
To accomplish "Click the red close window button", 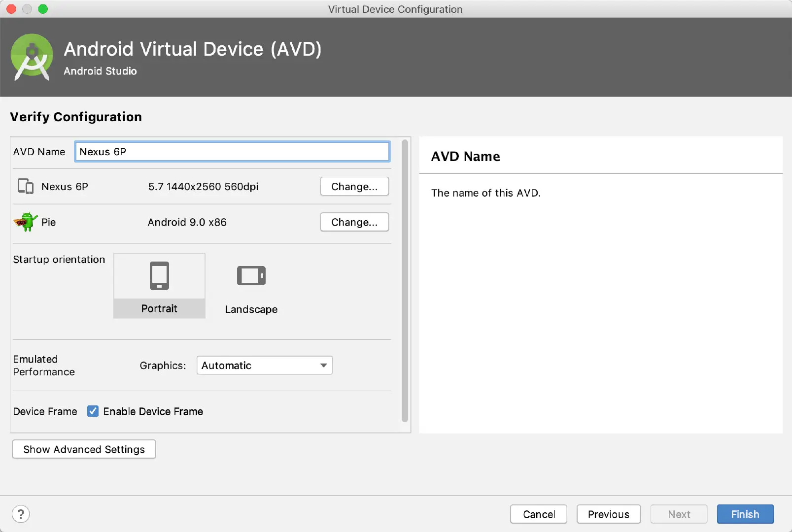I will pos(11,9).
